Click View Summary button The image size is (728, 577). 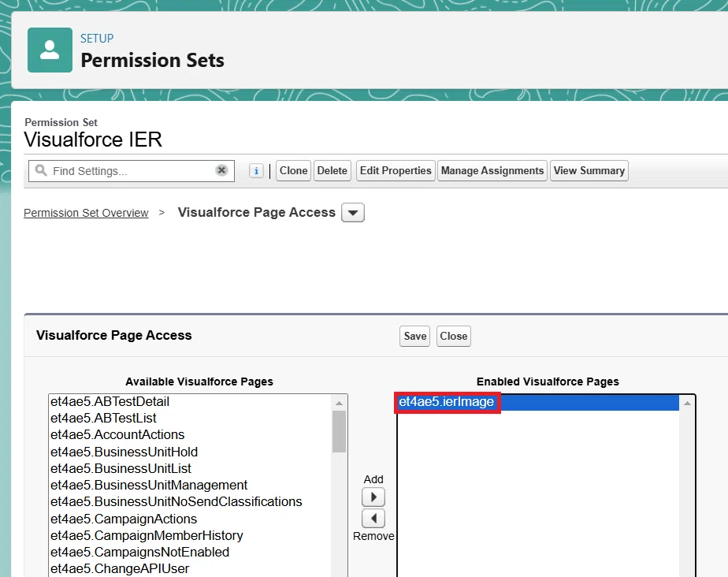589,170
